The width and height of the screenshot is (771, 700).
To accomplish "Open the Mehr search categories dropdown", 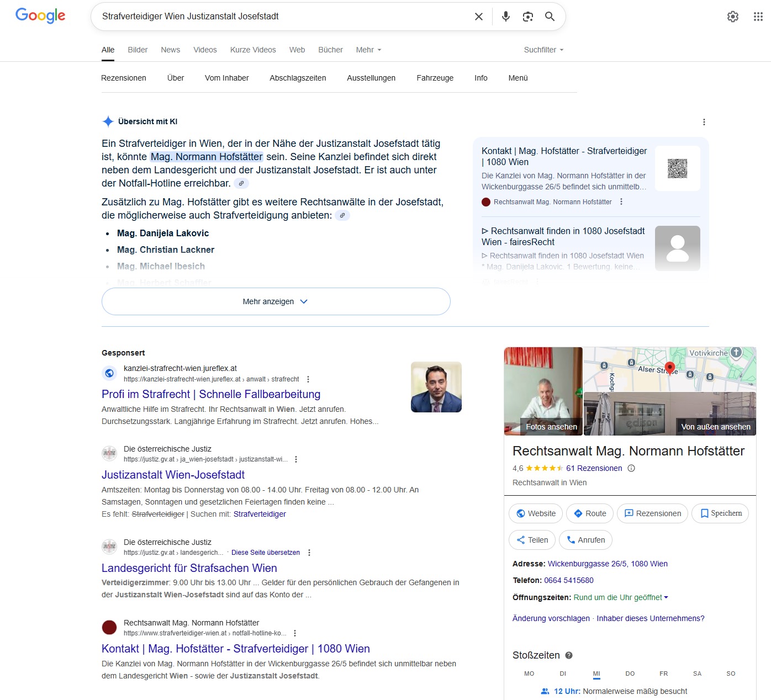I will pos(369,50).
